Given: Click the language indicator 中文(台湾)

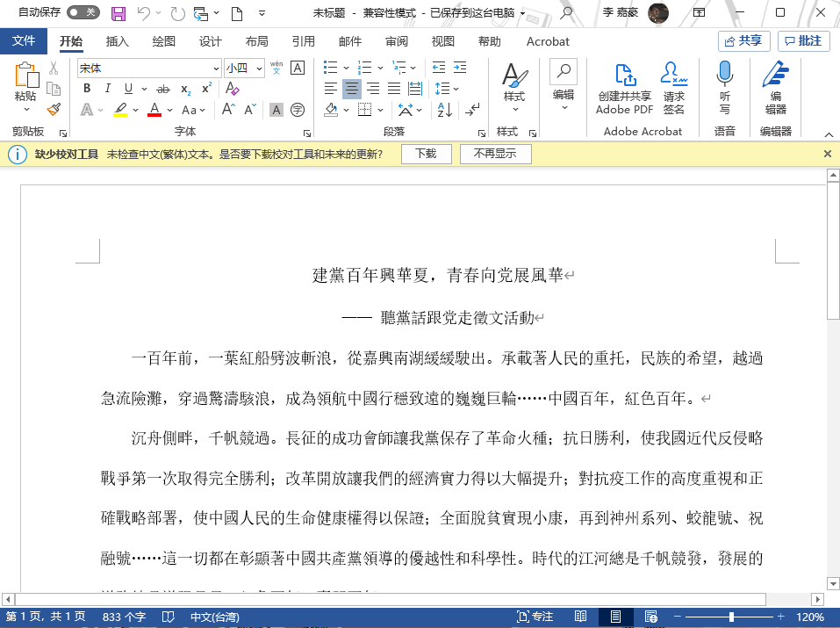Looking at the screenshot, I should click(x=215, y=617).
